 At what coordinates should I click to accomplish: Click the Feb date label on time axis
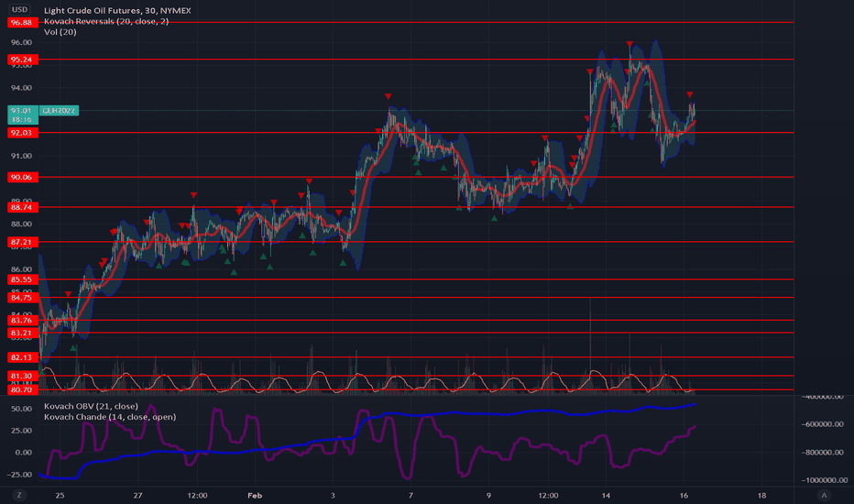tap(255, 495)
